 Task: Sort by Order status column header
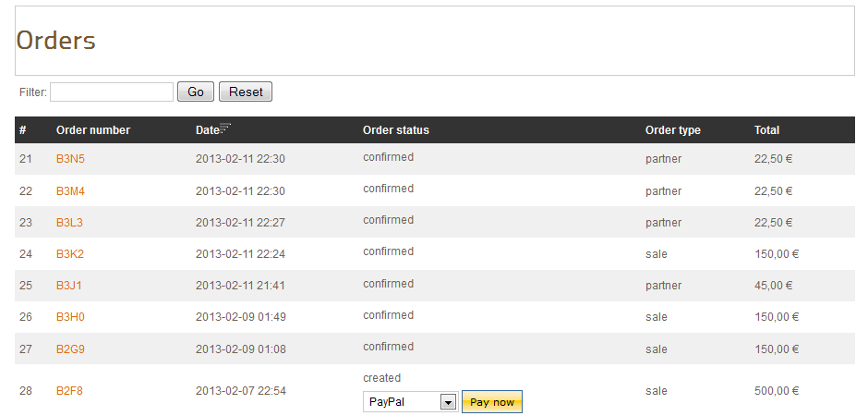[x=395, y=130]
